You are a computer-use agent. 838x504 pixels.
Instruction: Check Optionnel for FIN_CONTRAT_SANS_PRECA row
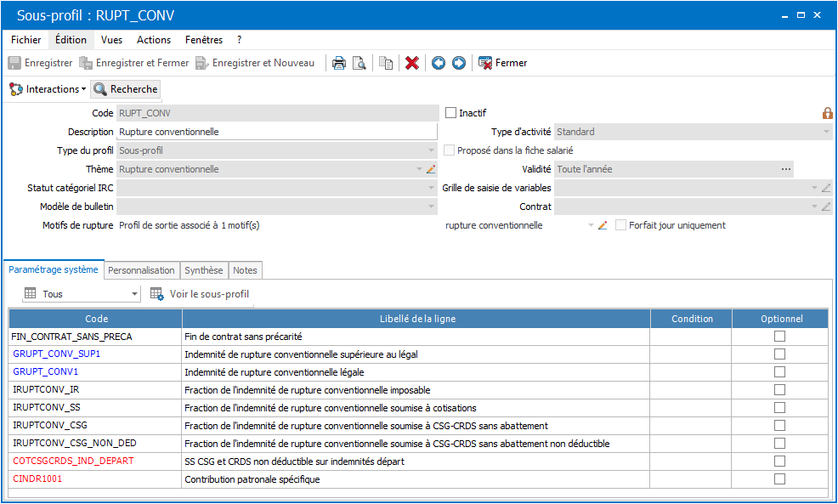779,337
